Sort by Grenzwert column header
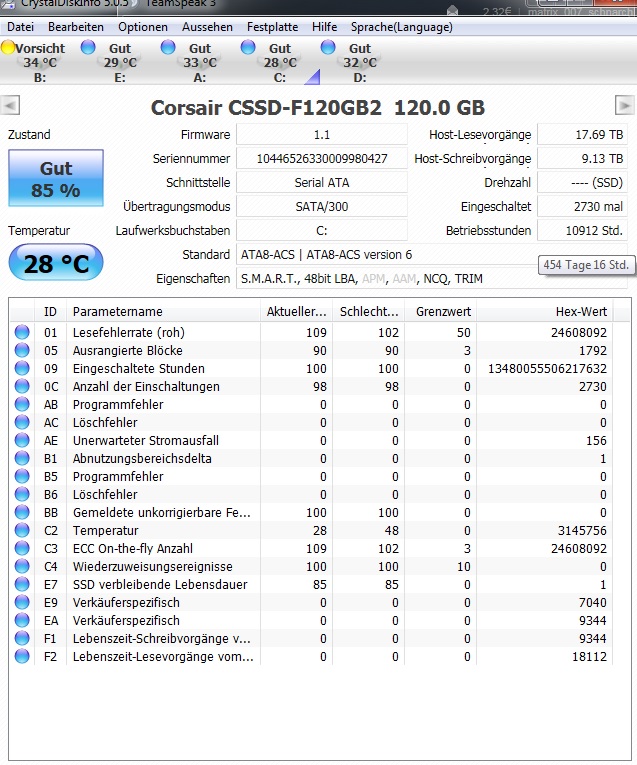The height and width of the screenshot is (765, 637). [x=440, y=311]
